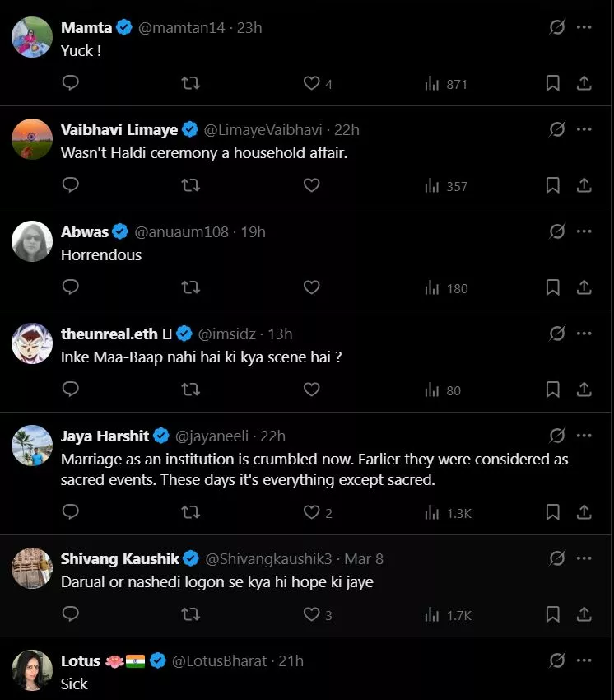Open Vaibhavi Limaye's profile name link
The height and width of the screenshot is (700, 614).
coord(119,129)
